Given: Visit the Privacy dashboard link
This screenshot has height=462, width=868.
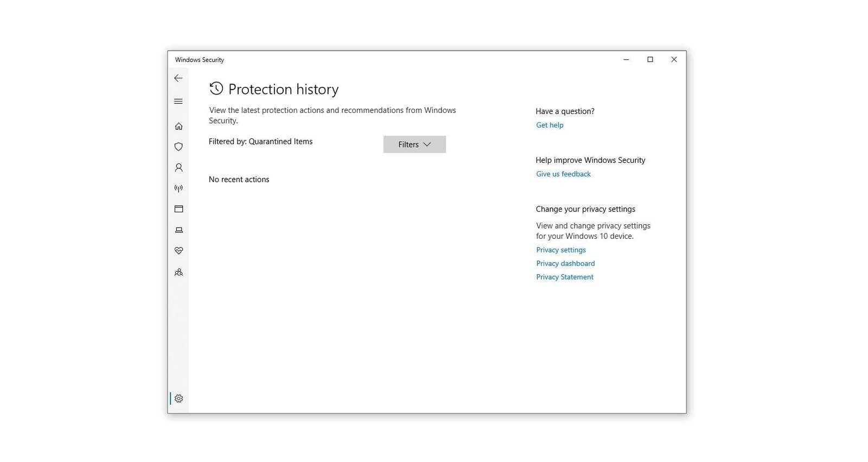Looking at the screenshot, I should click(565, 263).
